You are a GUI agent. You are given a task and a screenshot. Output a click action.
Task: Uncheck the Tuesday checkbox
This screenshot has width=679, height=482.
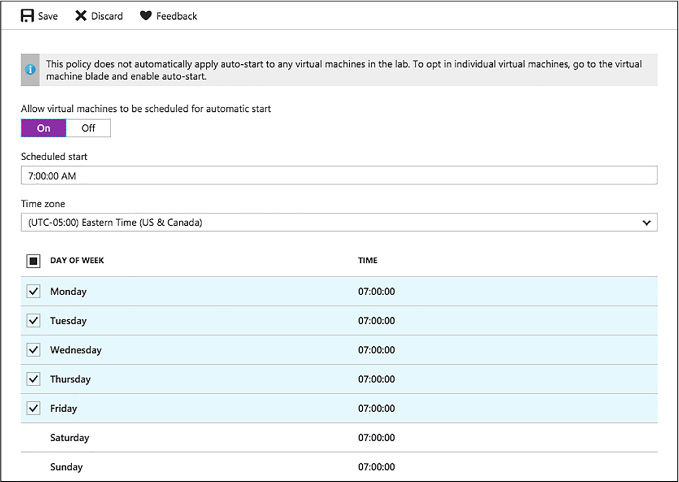tap(33, 320)
